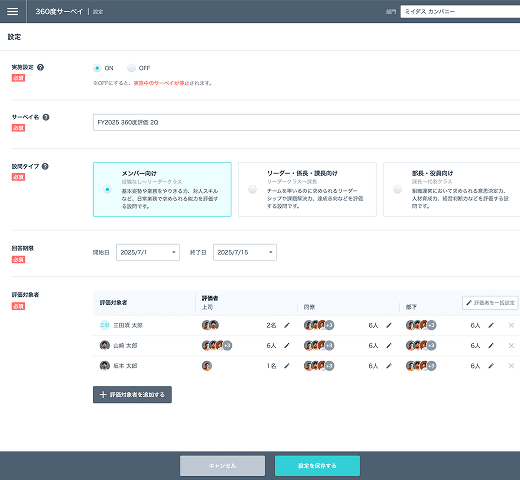Click help icon beside 実施設定 label
This screenshot has width=520, height=480.
tap(40, 67)
